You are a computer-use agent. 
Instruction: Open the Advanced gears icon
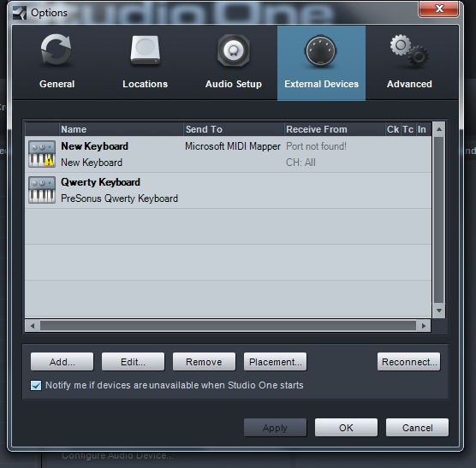pyautogui.click(x=409, y=50)
